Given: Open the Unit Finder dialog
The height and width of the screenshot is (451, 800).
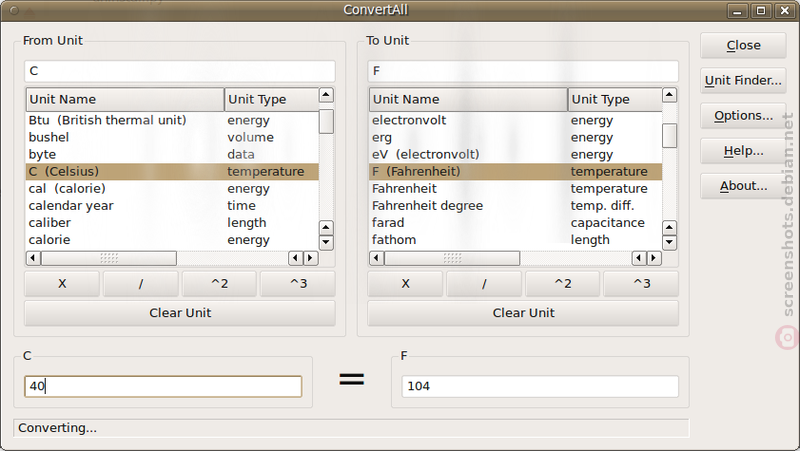Looking at the screenshot, I should pos(743,81).
